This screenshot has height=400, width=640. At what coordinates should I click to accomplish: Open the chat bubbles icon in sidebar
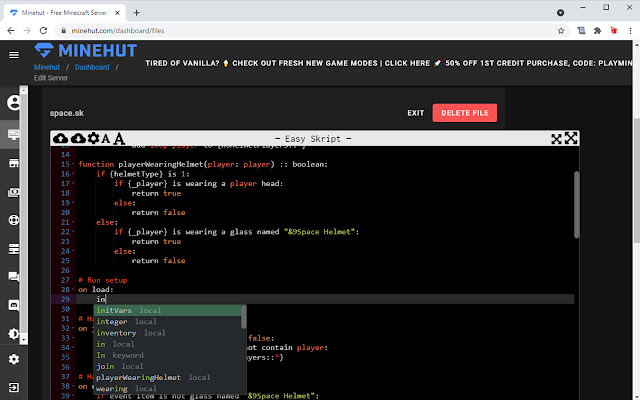pyautogui.click(x=14, y=277)
